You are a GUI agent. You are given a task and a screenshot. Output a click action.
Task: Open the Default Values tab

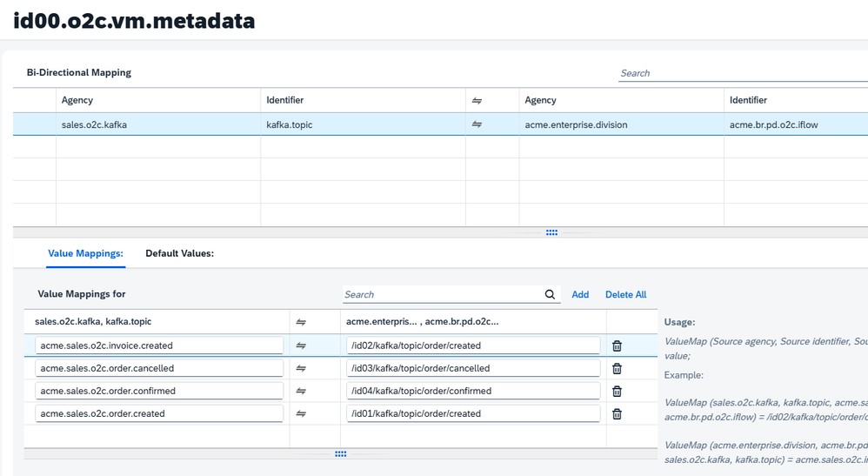pos(179,253)
